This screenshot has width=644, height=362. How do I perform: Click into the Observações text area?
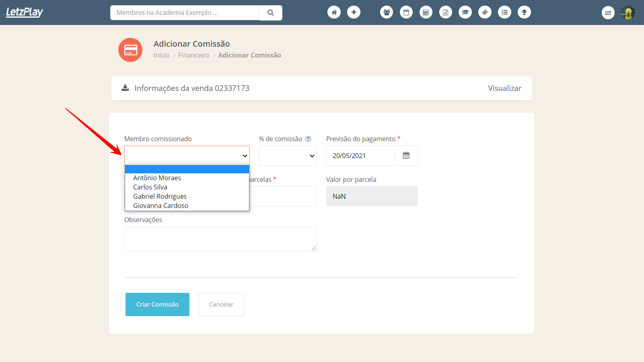tap(220, 239)
